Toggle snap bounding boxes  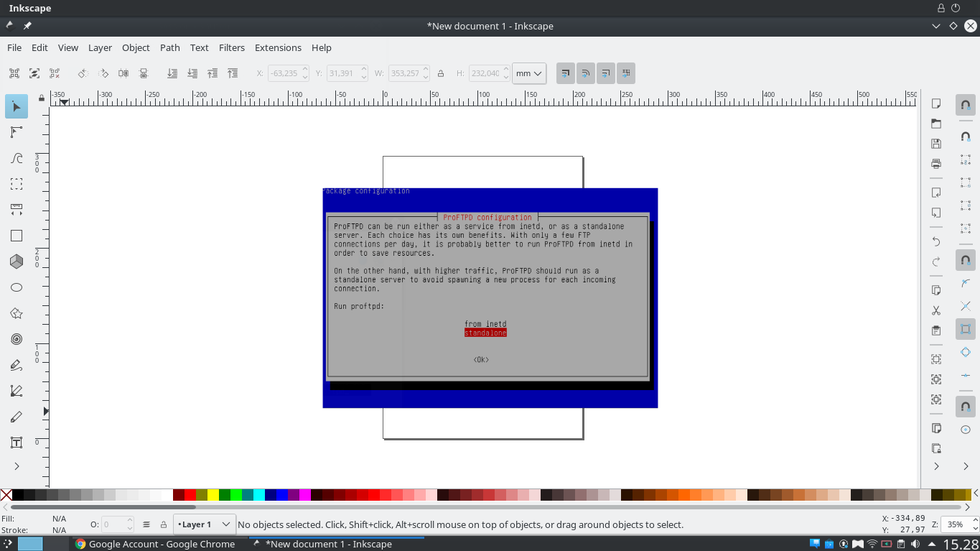[x=966, y=136]
